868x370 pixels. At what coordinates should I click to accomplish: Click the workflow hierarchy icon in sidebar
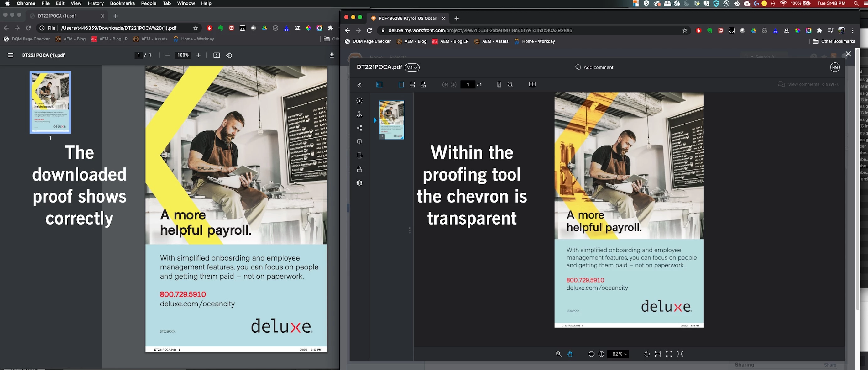[359, 114]
